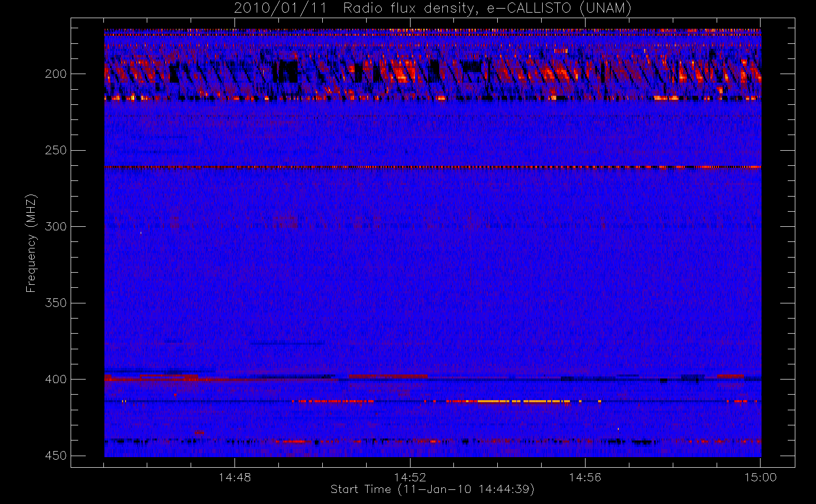Click the 14:48 time tick label
The width and height of the screenshot is (816, 504).
[x=235, y=477]
